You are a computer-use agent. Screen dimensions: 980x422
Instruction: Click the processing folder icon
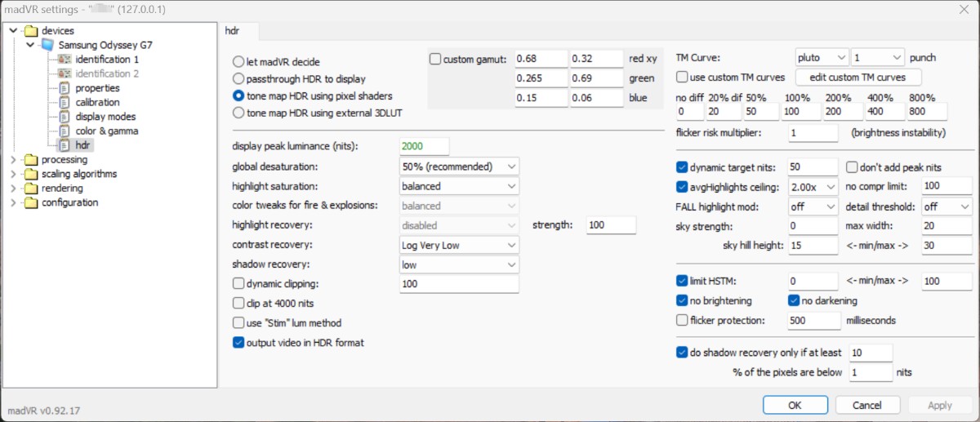[x=31, y=160]
